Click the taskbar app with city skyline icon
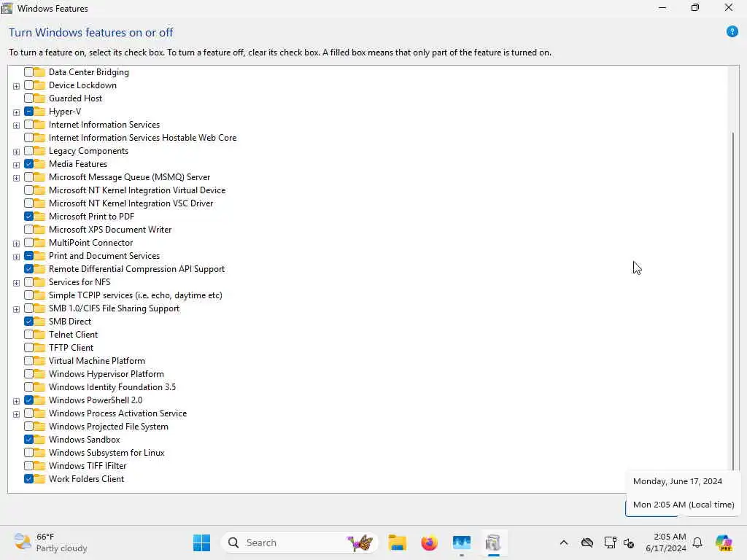 point(462,542)
